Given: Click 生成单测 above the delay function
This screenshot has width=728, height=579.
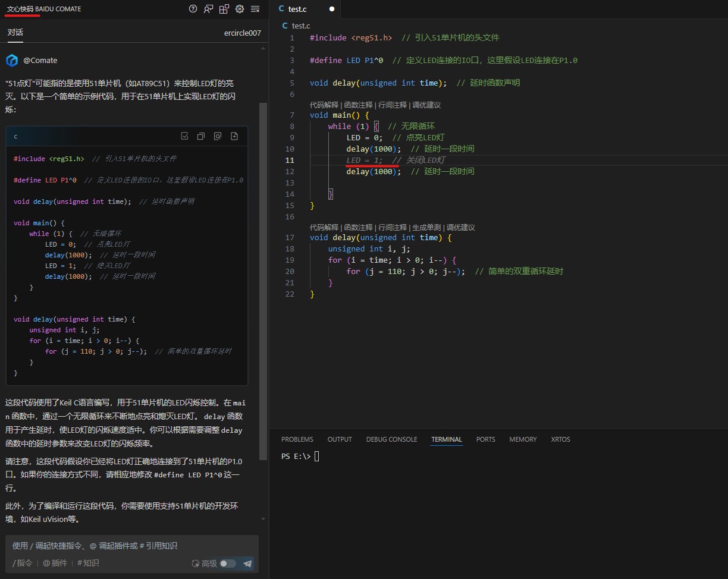Looking at the screenshot, I should click(426, 227).
